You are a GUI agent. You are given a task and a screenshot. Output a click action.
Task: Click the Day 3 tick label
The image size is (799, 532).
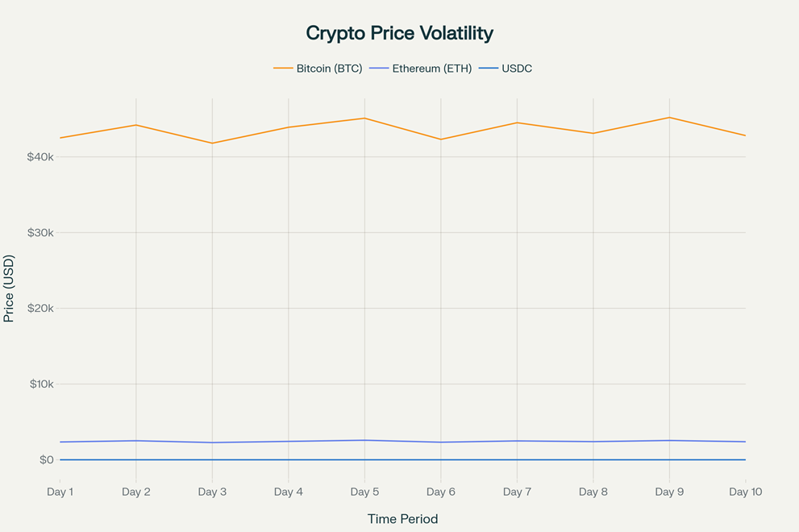[x=212, y=492]
